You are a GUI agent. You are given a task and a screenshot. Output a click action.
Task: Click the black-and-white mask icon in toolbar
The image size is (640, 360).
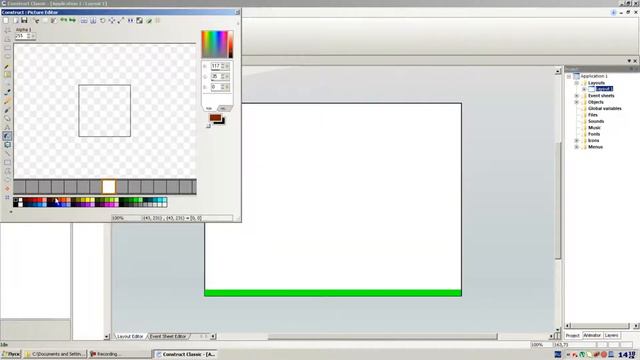pyautogui.click(x=140, y=20)
